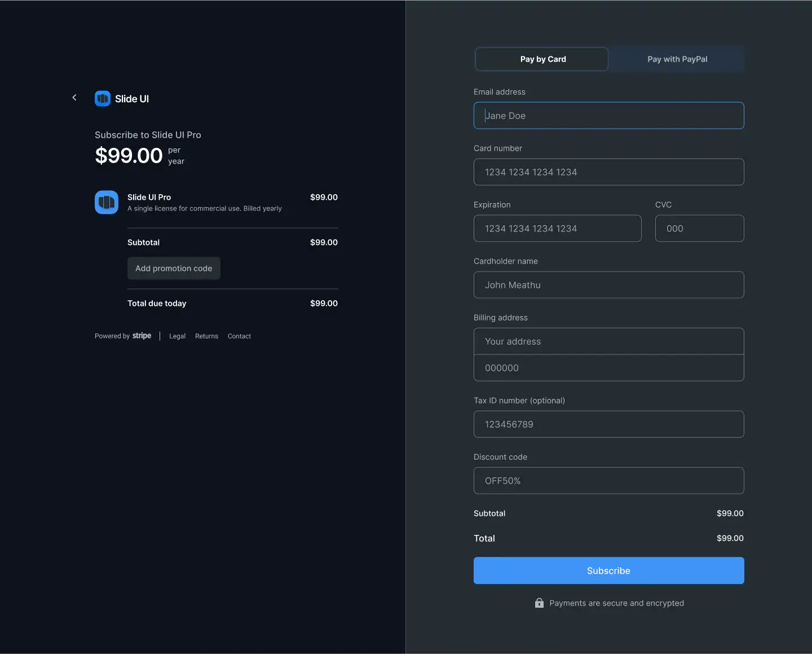Go back using the left chevron arrow
This screenshot has width=812, height=654.
point(74,98)
